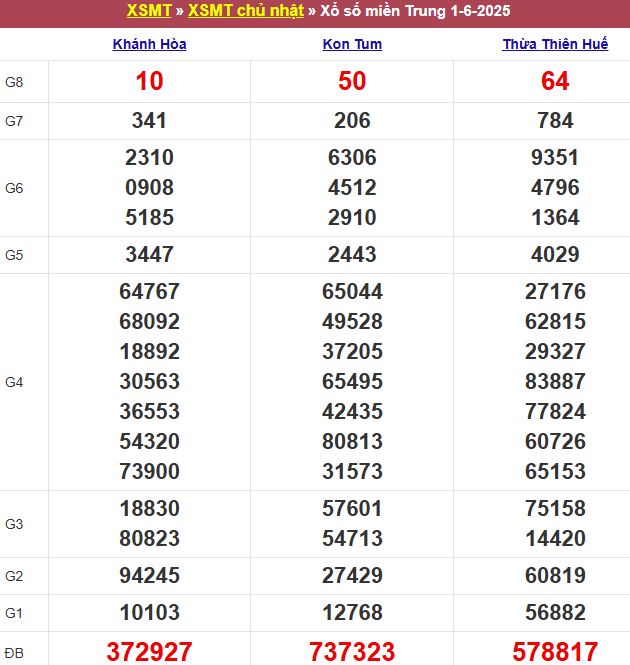
Task: Open the Kon Tum province link
Action: pos(352,44)
